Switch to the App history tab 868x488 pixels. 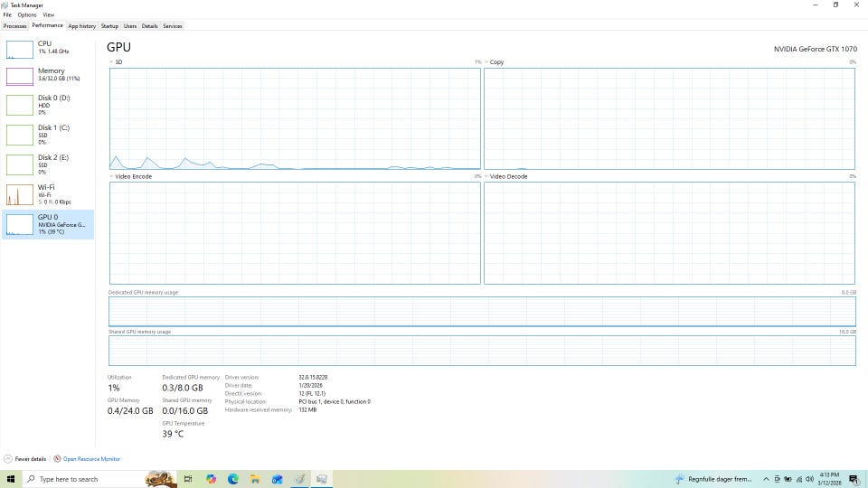pos(82,26)
